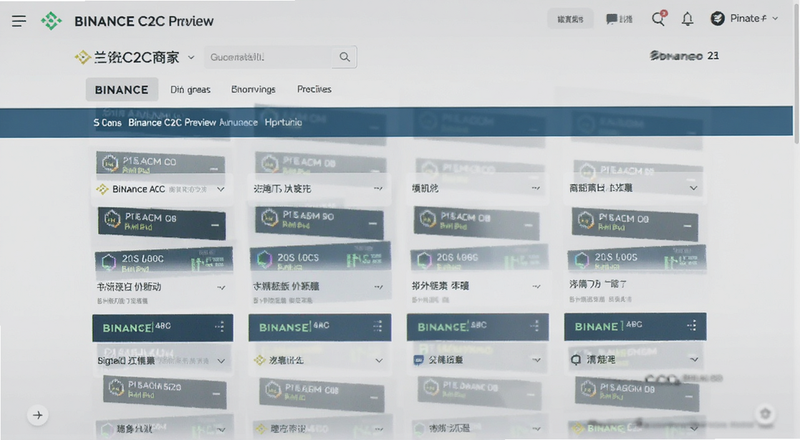The width and height of the screenshot is (800, 440).
Task: Expand the chevron in the speech bubble icon row
Action: pyautogui.click(x=694, y=360)
